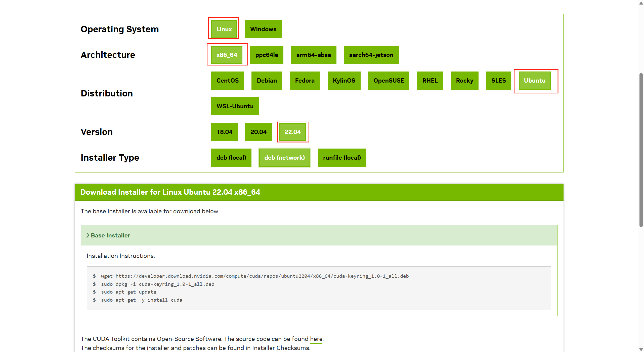Select deb (network) installer type
This screenshot has height=352, width=644.
point(284,158)
